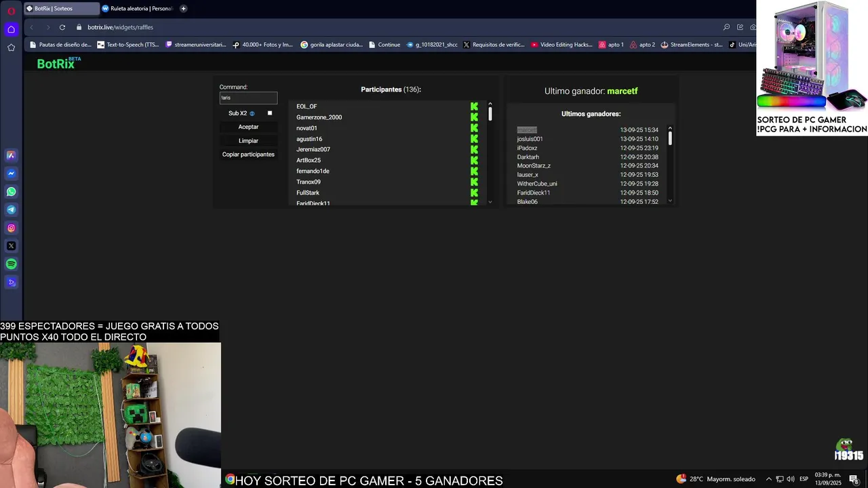The height and width of the screenshot is (488, 868).
Task: Open weather widget showing 28°C
Action: point(715,479)
